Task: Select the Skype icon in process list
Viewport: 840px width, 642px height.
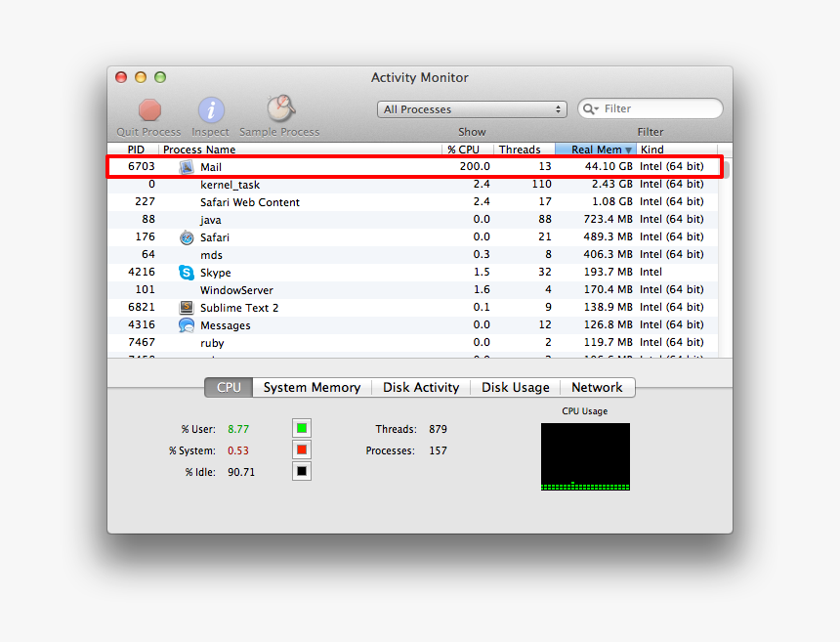Action: tap(187, 273)
